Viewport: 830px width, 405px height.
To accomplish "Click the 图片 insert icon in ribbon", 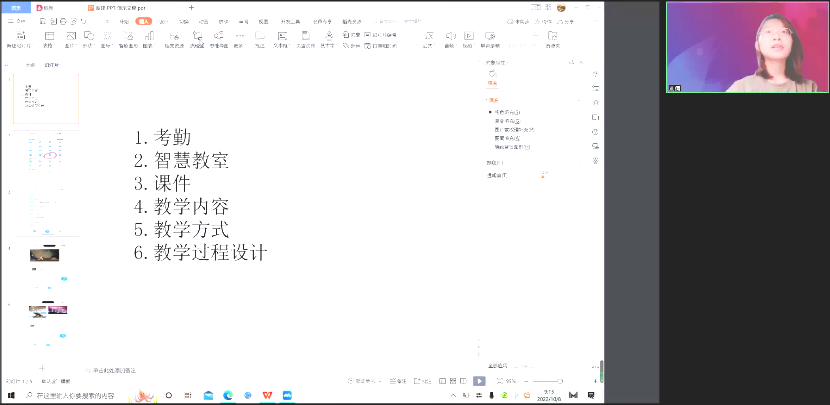I will (x=69, y=39).
